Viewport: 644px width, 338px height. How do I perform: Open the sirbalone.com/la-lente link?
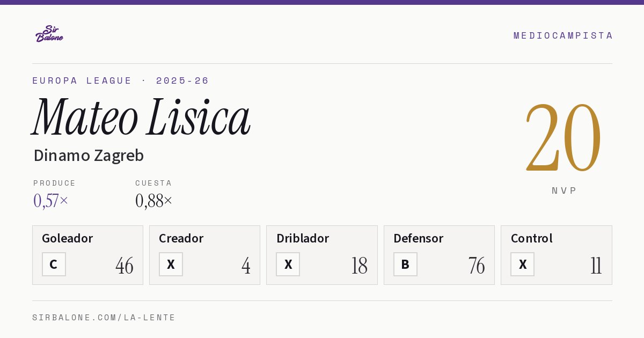click(104, 318)
